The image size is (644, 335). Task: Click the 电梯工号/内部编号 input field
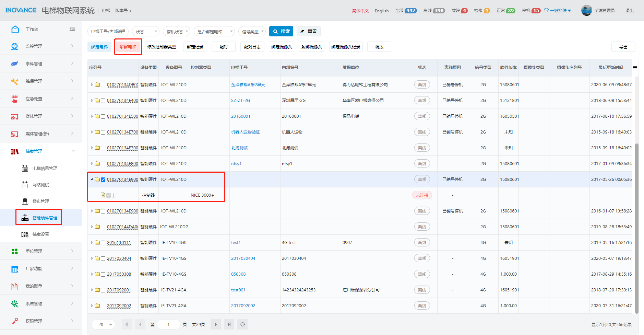click(108, 32)
